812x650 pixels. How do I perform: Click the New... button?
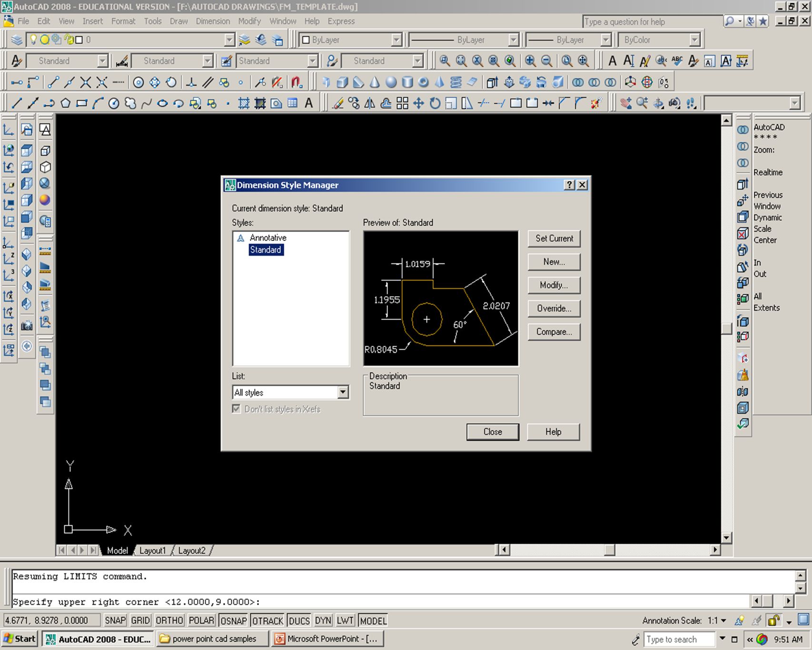point(554,261)
